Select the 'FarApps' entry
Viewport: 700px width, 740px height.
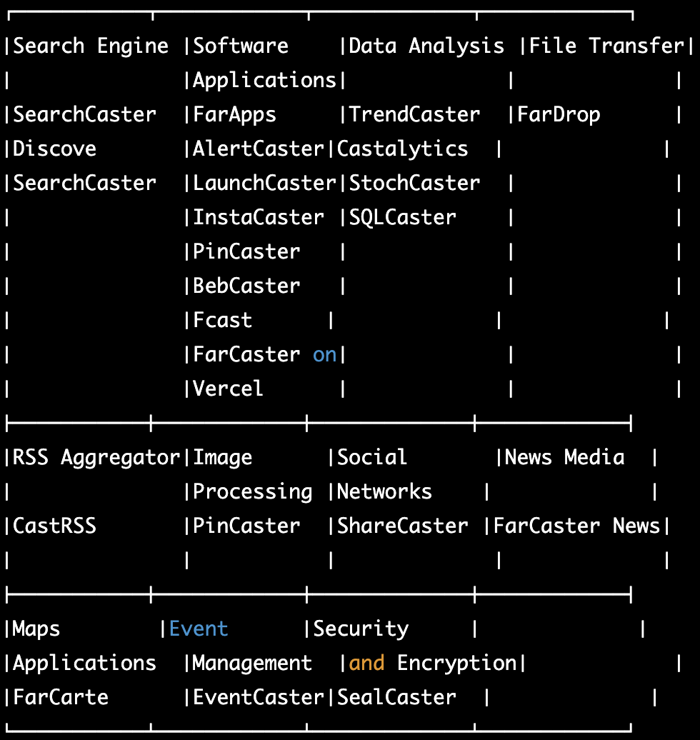point(234,115)
